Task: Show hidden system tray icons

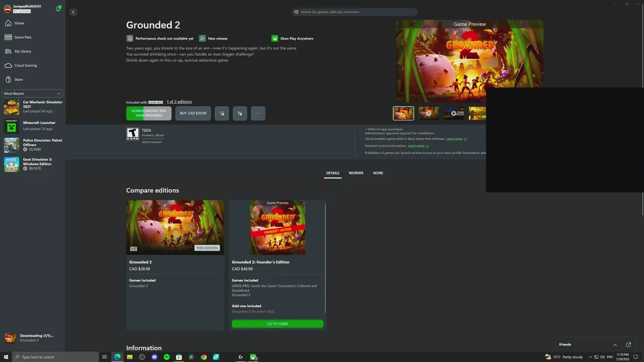Action: pyautogui.click(x=590, y=357)
